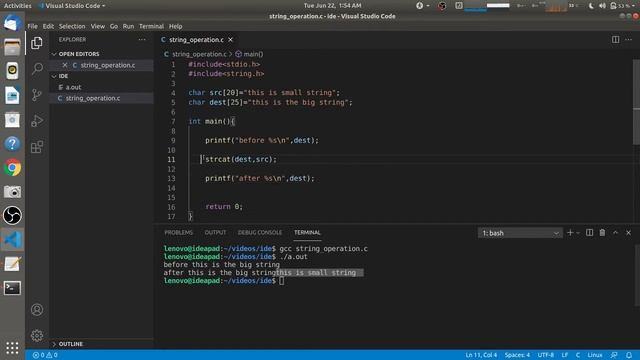Open the 1: bash terminal dropdown
The image size is (640, 360).
tap(520, 233)
